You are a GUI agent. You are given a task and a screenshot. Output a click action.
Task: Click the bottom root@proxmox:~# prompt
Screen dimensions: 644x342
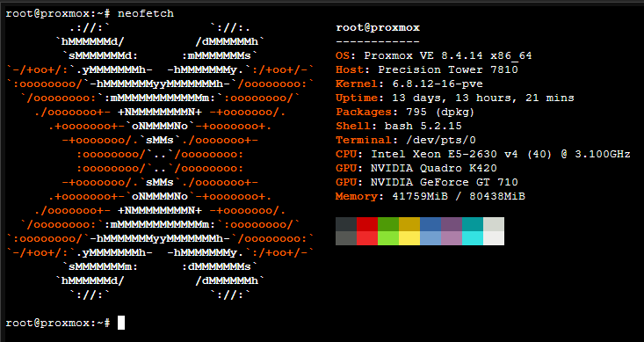point(58,323)
